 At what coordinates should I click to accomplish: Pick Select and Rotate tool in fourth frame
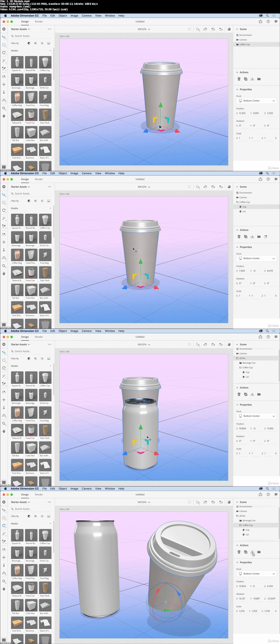[x=4, y=526]
